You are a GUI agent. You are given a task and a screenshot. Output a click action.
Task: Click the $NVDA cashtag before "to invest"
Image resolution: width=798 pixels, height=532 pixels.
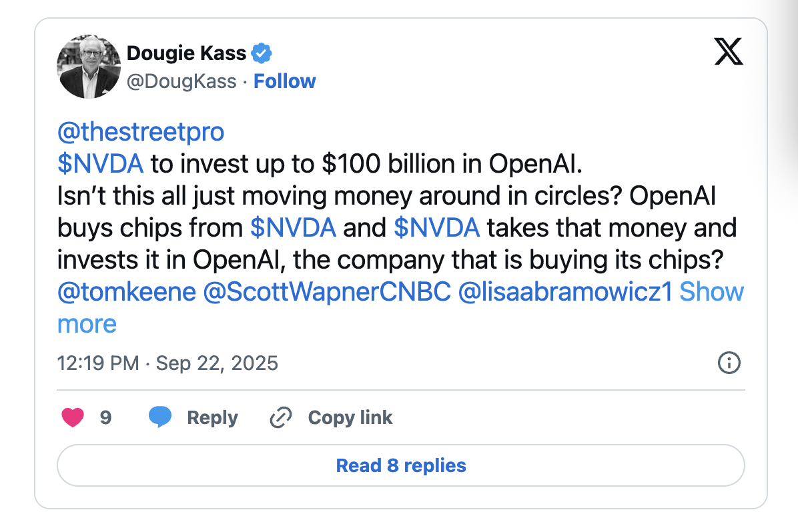[100, 164]
